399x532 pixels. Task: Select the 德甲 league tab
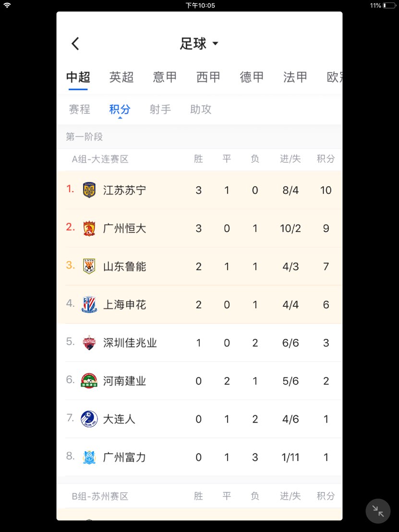coord(252,77)
